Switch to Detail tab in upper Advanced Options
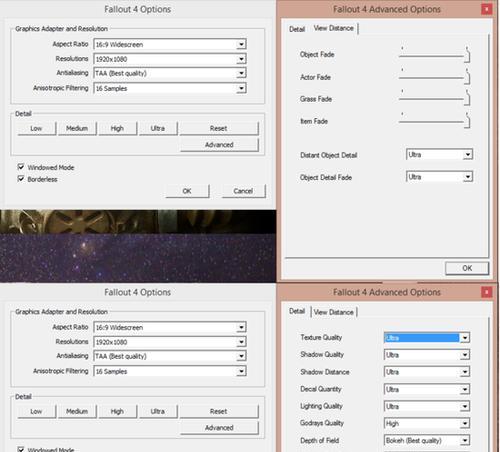 click(x=297, y=29)
